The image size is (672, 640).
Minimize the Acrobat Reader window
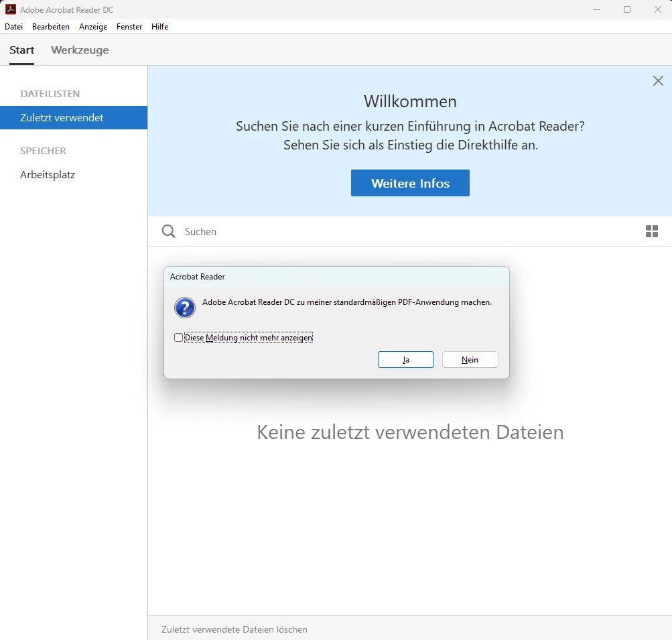click(x=596, y=9)
